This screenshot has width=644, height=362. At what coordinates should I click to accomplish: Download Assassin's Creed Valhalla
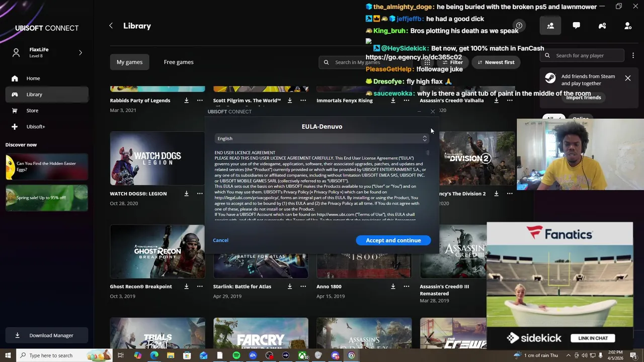(x=496, y=101)
